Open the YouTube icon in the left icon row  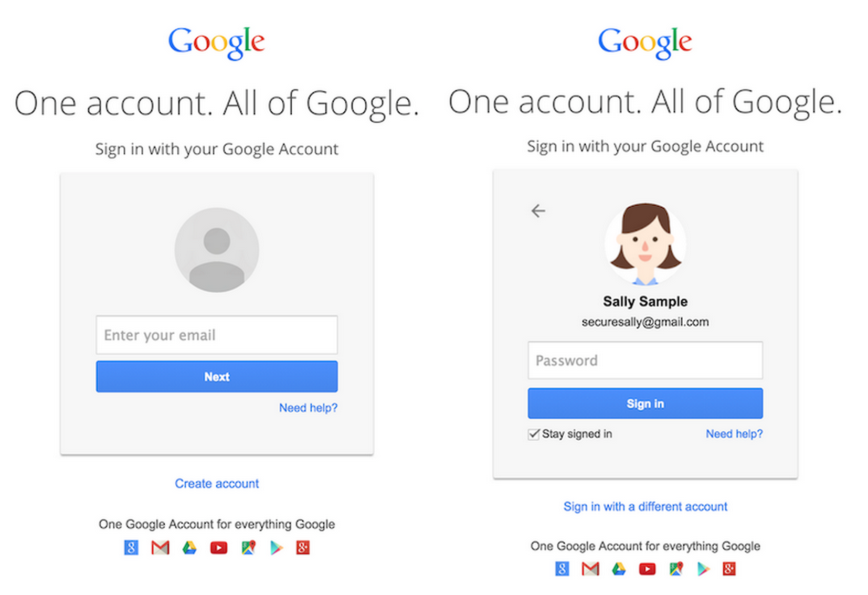click(219, 547)
